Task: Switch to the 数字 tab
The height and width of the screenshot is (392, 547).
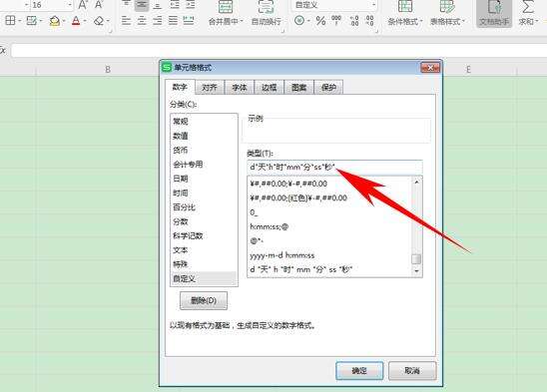Action: click(180, 87)
